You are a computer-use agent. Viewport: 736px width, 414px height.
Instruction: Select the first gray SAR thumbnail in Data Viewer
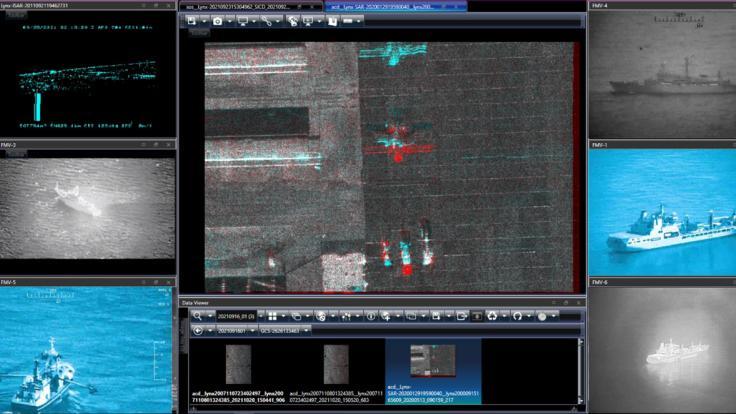(238, 364)
